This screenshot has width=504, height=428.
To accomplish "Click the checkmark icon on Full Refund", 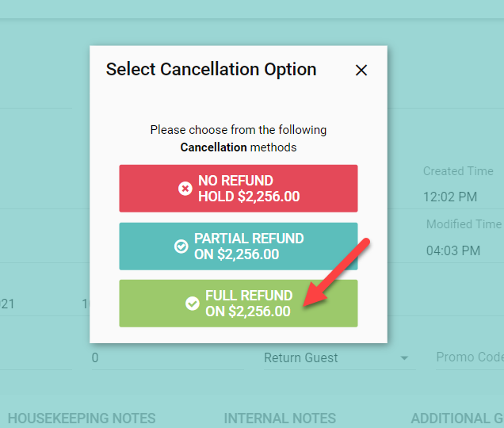I will [193, 304].
